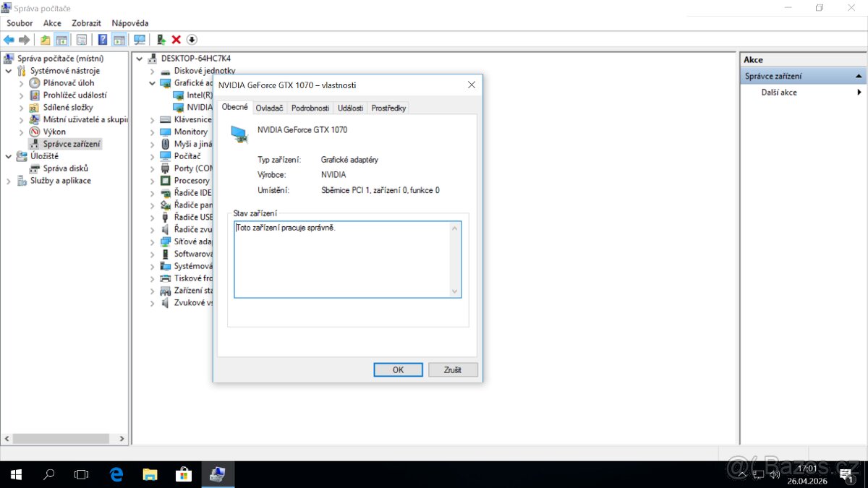Expand the Sdílené složky node
This screenshot has width=868, height=488.
coord(22,108)
